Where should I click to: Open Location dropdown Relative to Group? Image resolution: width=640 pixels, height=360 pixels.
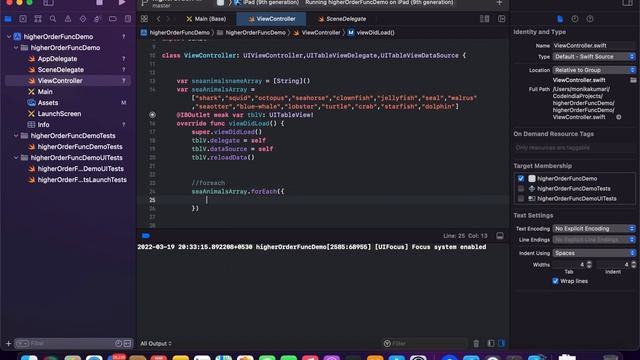coord(594,70)
